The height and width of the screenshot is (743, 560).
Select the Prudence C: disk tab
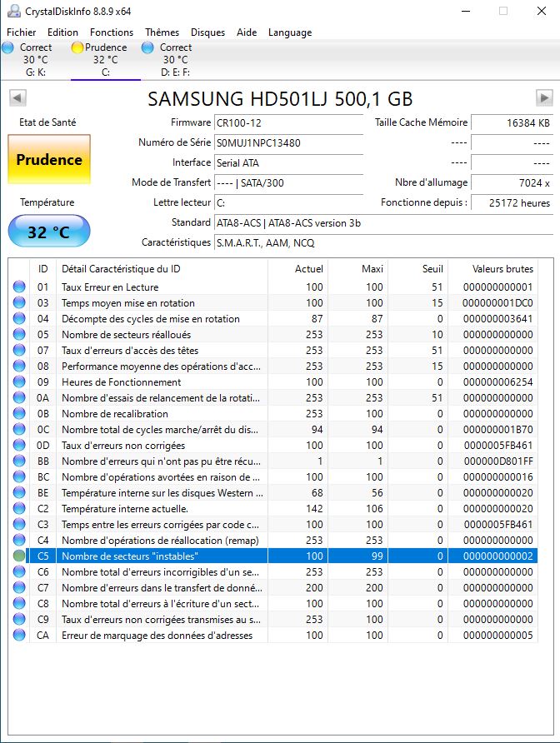pyautogui.click(x=106, y=60)
